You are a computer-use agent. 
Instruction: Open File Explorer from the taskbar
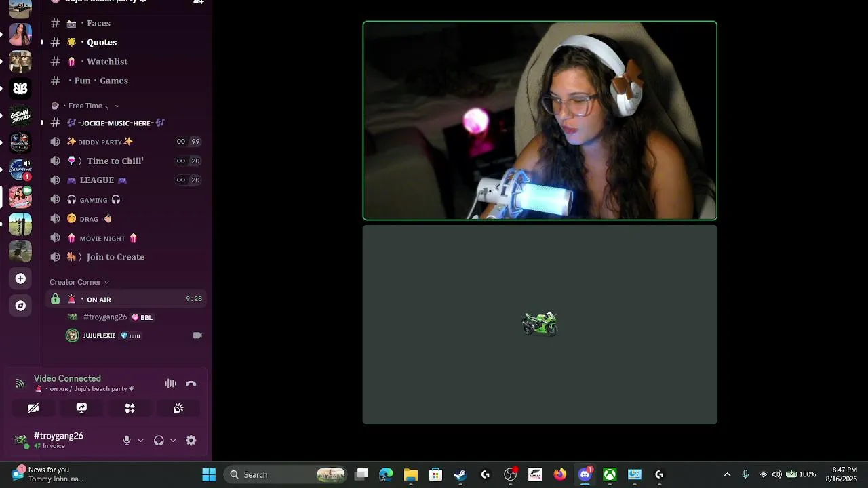tap(411, 474)
